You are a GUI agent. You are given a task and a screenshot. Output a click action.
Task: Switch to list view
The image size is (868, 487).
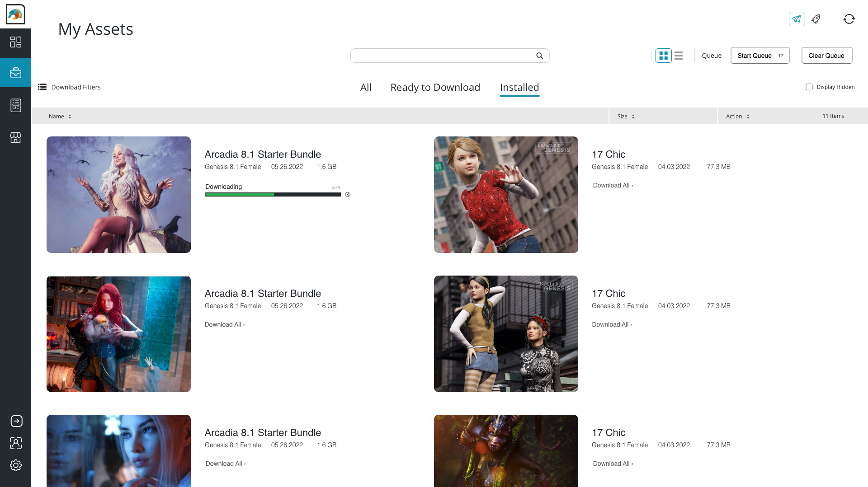pyautogui.click(x=679, y=56)
